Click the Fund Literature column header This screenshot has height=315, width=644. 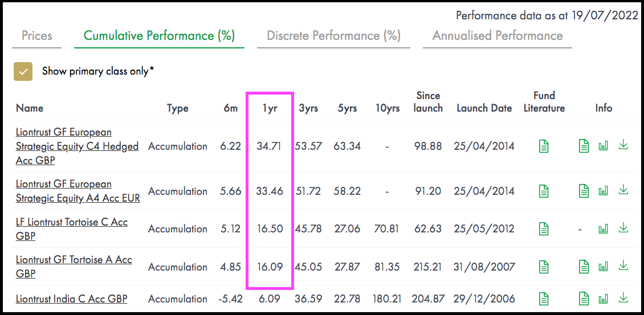(x=544, y=103)
